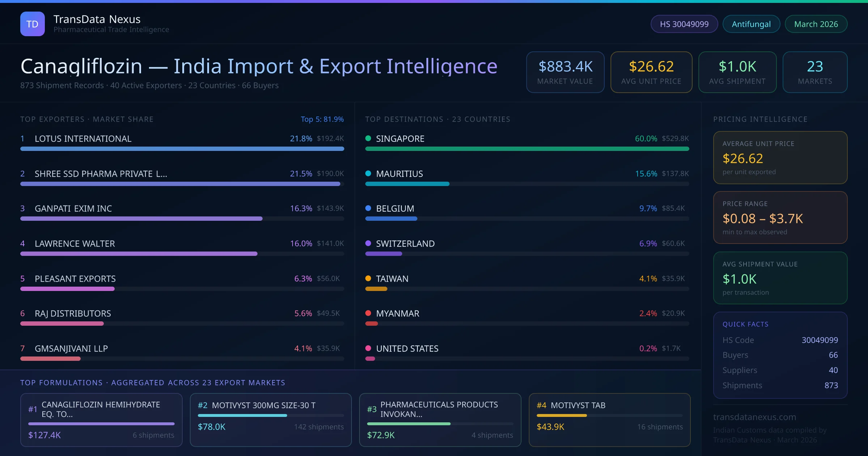This screenshot has width=868, height=456.
Task: Click the Market Value stat card
Action: coord(565,72)
